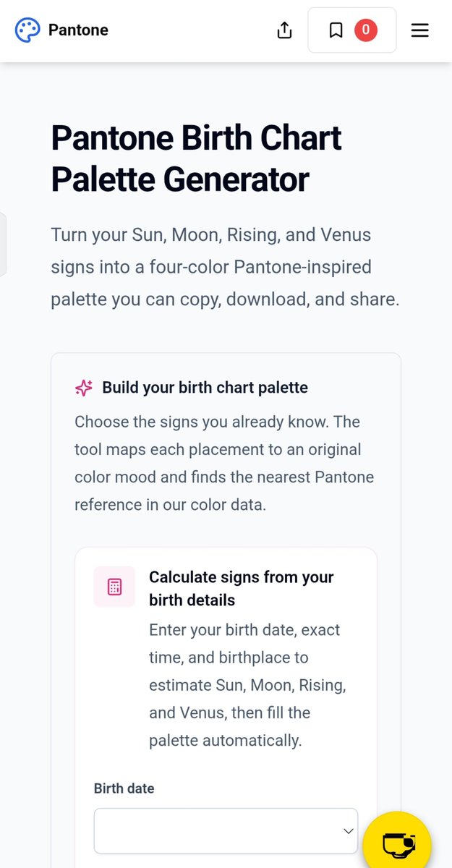Image resolution: width=452 pixels, height=868 pixels.
Task: Click the pink calculator icon
Action: click(114, 587)
